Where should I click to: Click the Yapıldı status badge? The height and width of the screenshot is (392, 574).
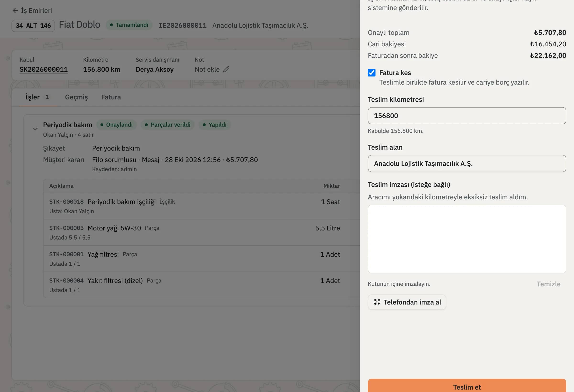pyautogui.click(x=215, y=125)
